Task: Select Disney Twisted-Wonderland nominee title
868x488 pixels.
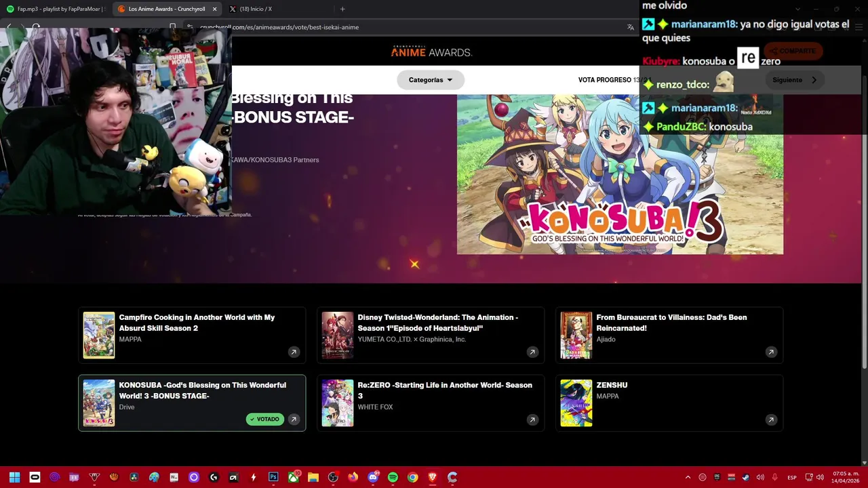Action: [438, 323]
